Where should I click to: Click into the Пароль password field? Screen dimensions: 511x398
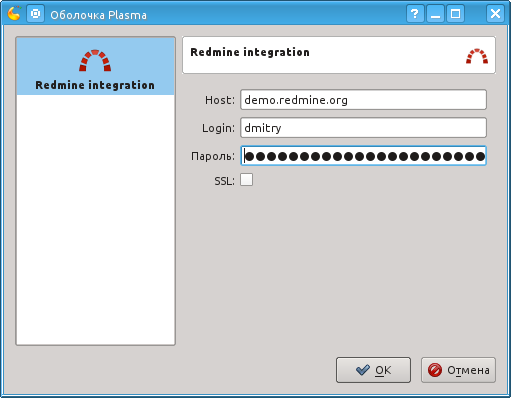(363, 156)
